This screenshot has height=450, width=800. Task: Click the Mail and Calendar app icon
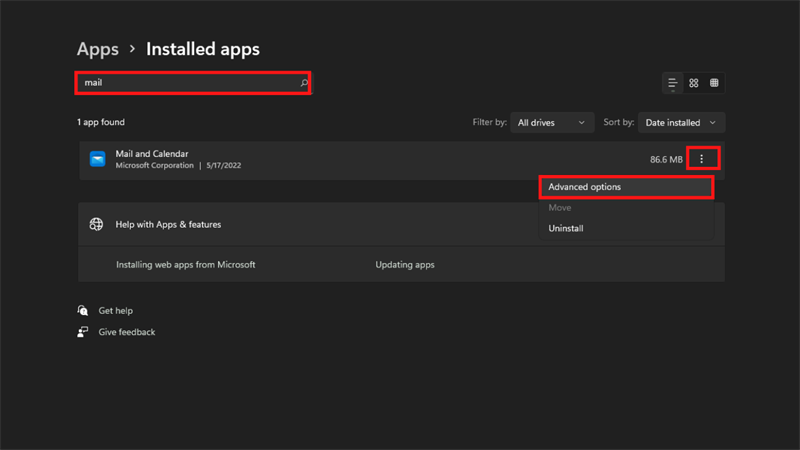coord(97,160)
